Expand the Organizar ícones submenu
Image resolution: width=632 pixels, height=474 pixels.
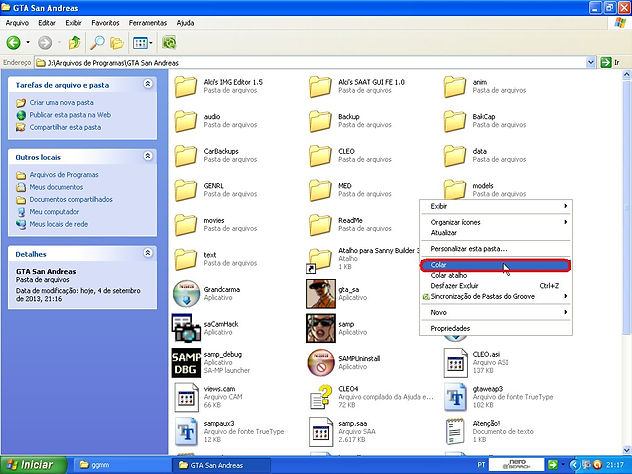[x=565, y=222]
